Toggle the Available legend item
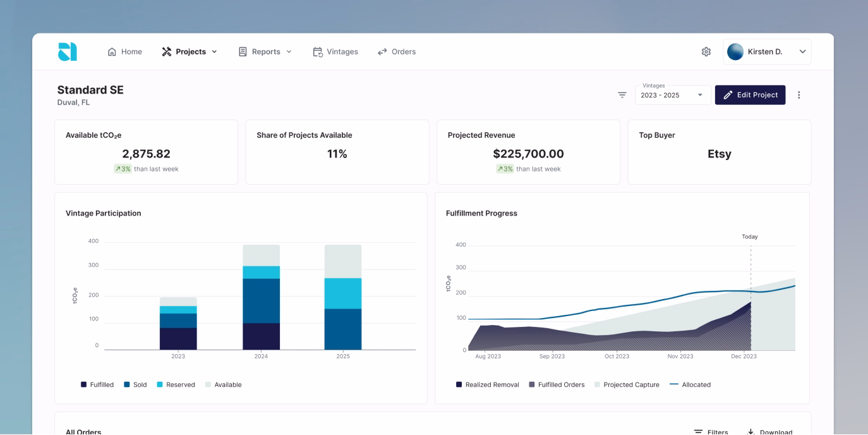This screenshot has height=435, width=868. pos(224,384)
